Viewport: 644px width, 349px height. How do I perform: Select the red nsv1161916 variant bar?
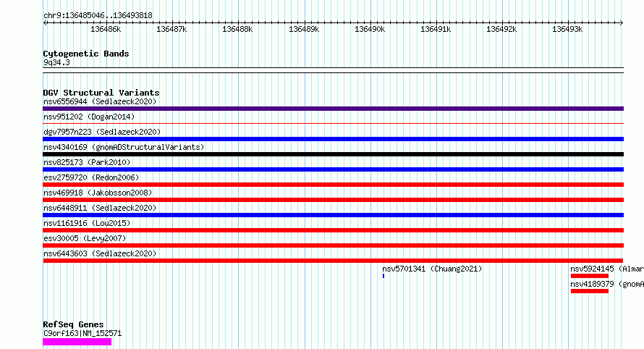point(333,230)
